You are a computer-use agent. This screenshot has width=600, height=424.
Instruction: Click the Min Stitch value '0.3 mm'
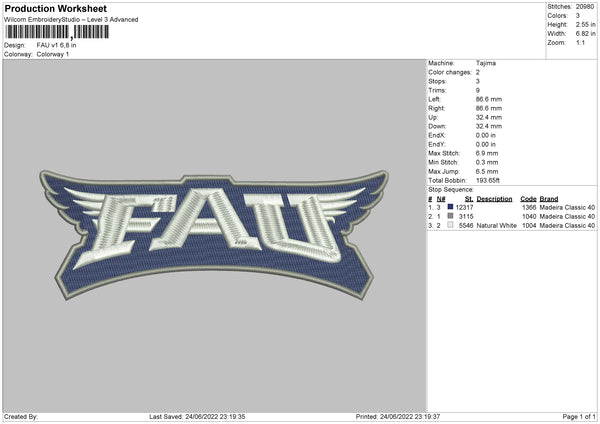[487, 162]
